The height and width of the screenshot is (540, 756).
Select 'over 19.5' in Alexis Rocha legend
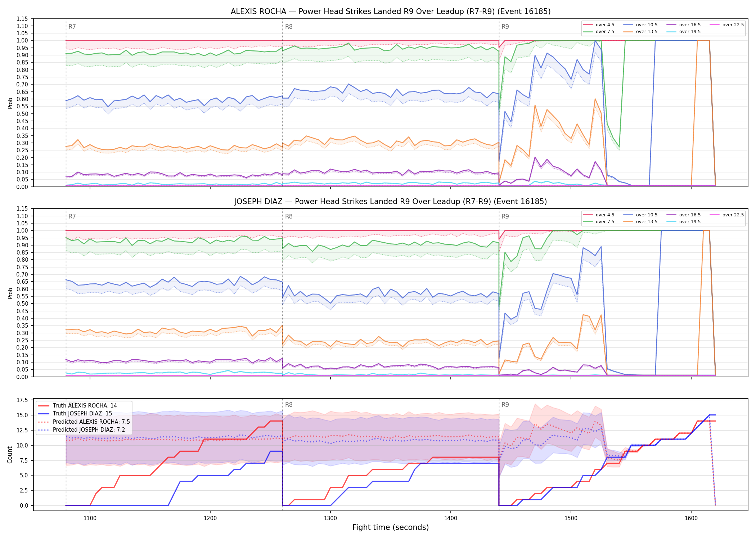pyautogui.click(x=684, y=32)
